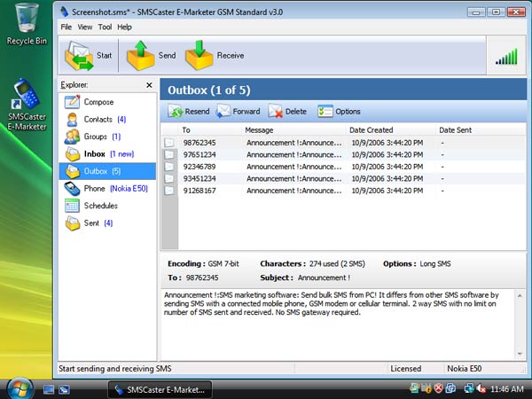The height and width of the screenshot is (399, 532).
Task: Open the Tool menu
Action: point(105,27)
